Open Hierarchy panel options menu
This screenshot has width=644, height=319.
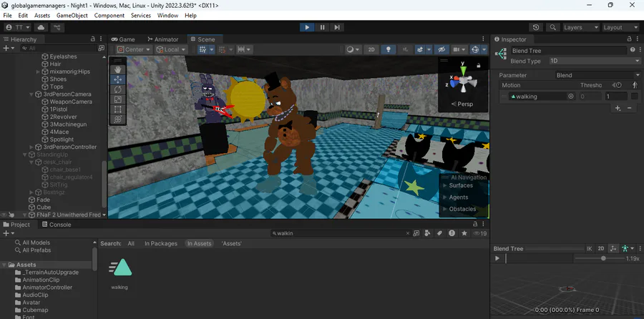pos(101,39)
